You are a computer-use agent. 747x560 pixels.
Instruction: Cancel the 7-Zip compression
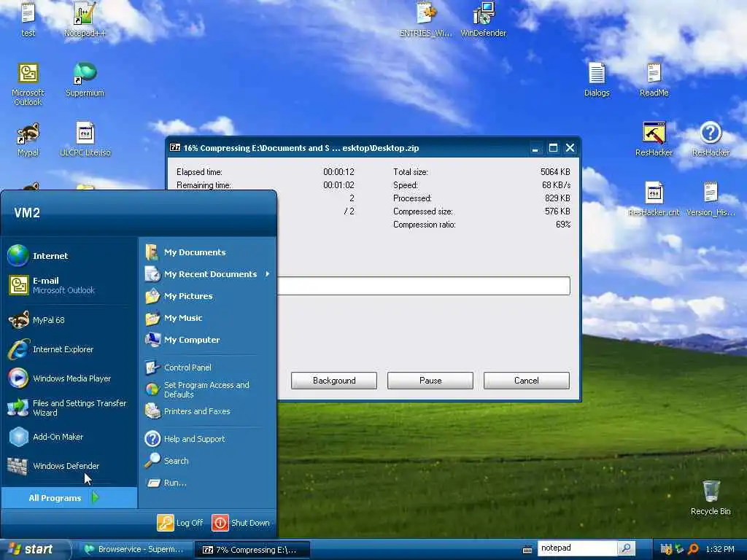(527, 381)
